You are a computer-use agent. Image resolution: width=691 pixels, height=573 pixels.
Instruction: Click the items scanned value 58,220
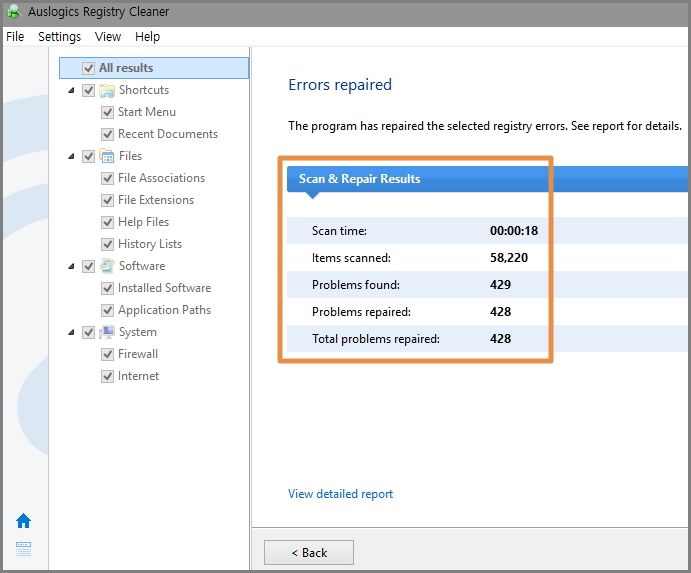coord(509,257)
